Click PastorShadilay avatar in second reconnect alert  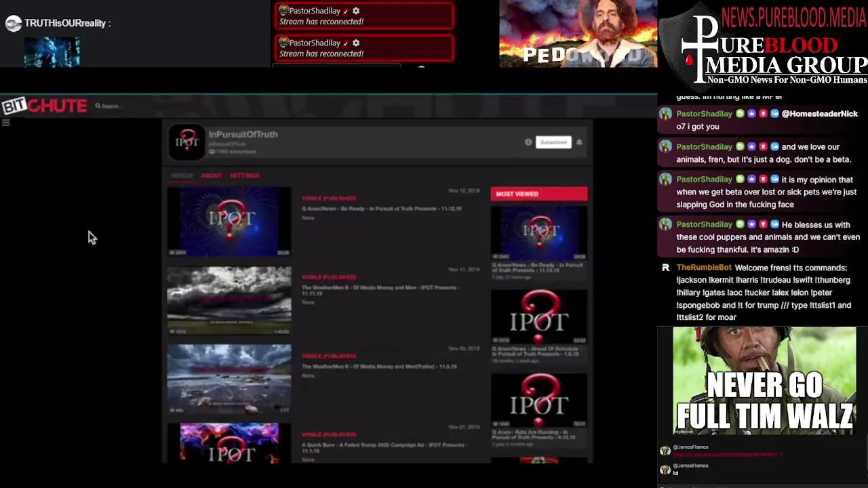coord(283,43)
